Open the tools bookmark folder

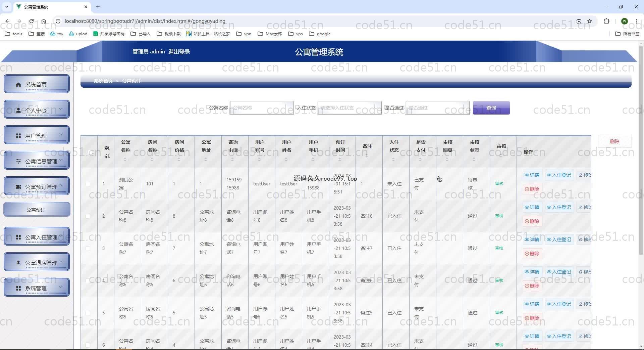[14, 34]
